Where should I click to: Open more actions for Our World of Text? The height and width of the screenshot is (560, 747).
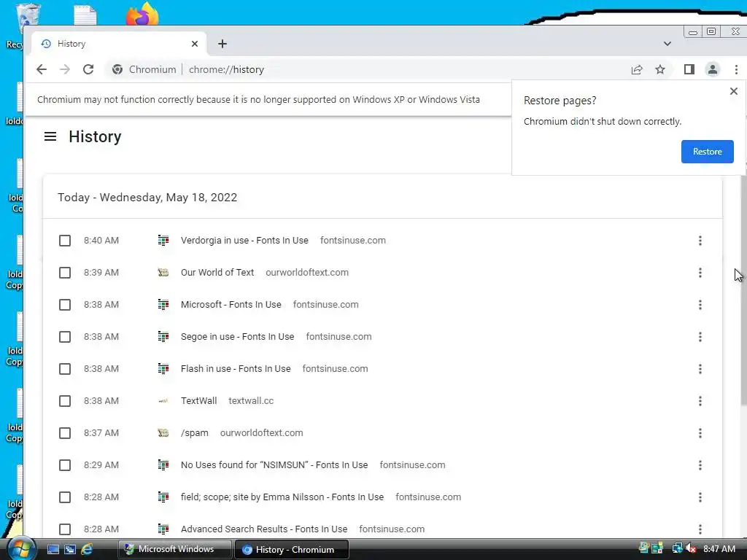click(x=700, y=273)
